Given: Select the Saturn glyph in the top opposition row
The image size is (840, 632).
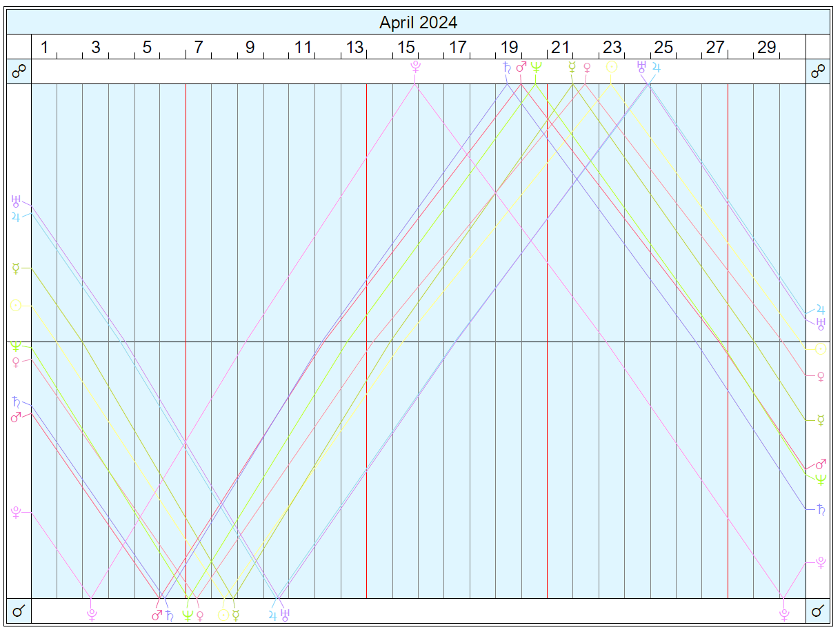Looking at the screenshot, I should [508, 68].
